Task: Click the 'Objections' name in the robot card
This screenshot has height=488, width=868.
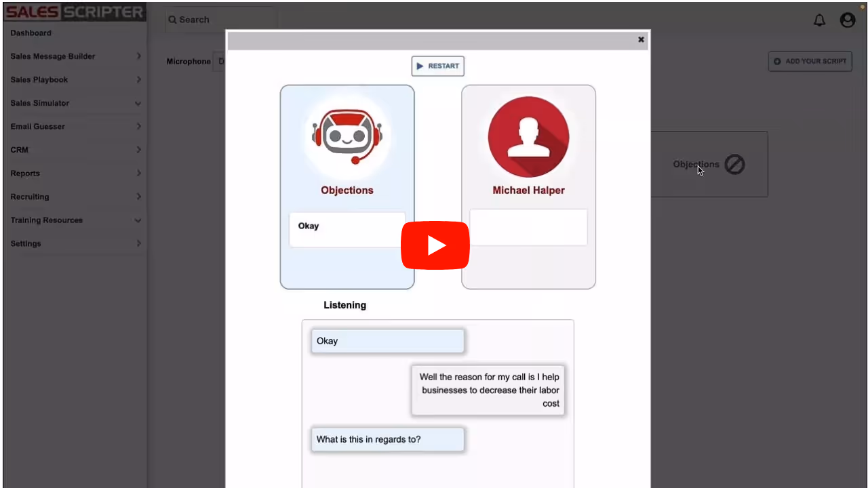Action: point(347,190)
